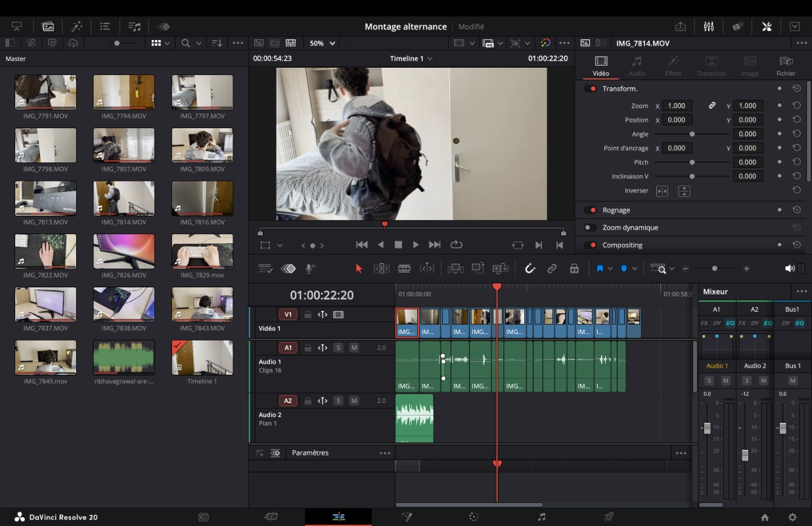Toggle linked selection chain icon

point(553,268)
